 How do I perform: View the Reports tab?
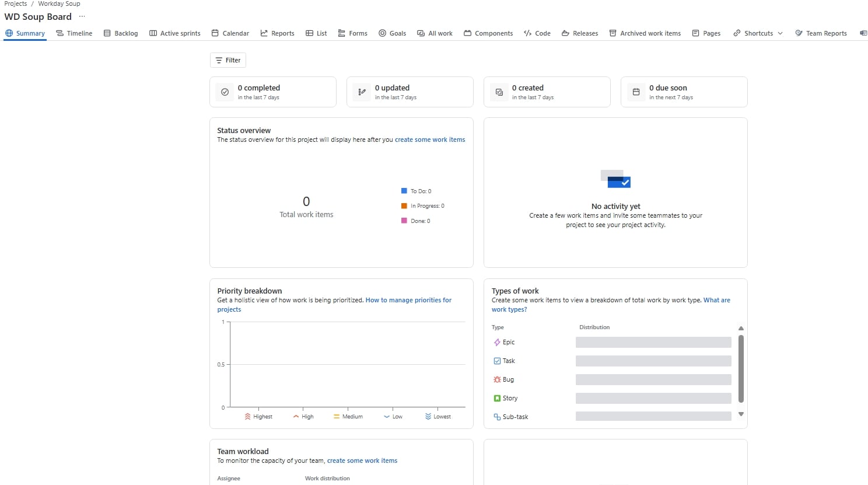click(x=278, y=33)
